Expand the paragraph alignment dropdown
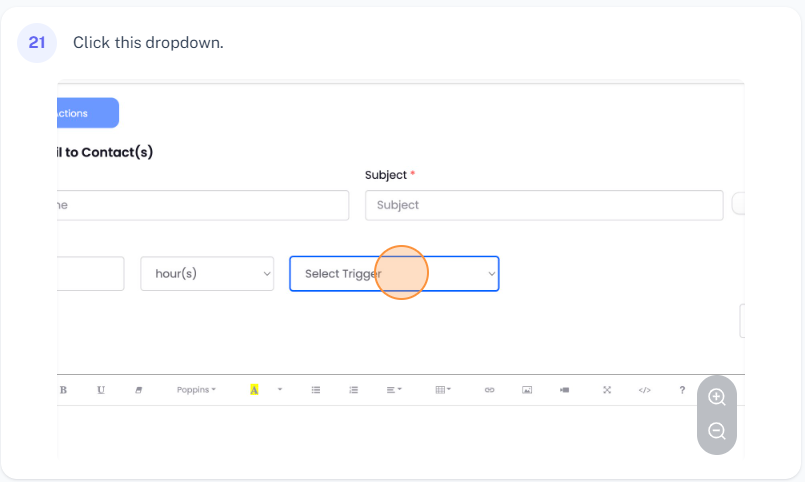 click(x=394, y=390)
